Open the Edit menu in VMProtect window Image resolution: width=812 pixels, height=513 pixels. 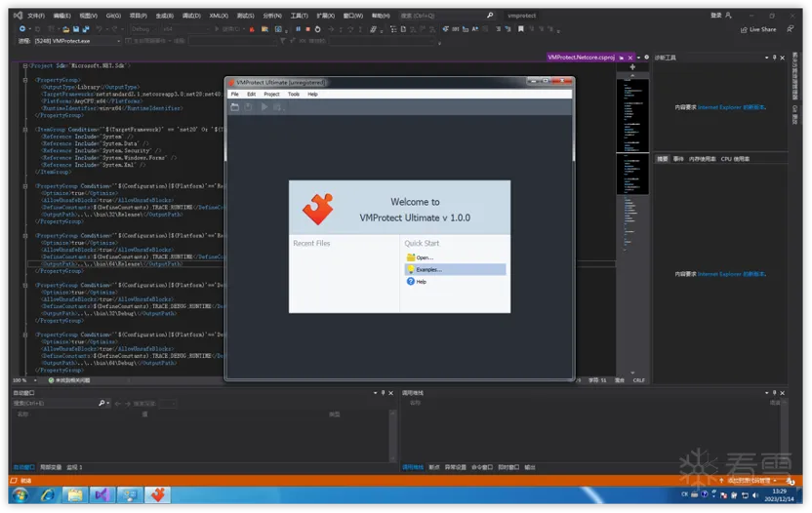pos(251,95)
